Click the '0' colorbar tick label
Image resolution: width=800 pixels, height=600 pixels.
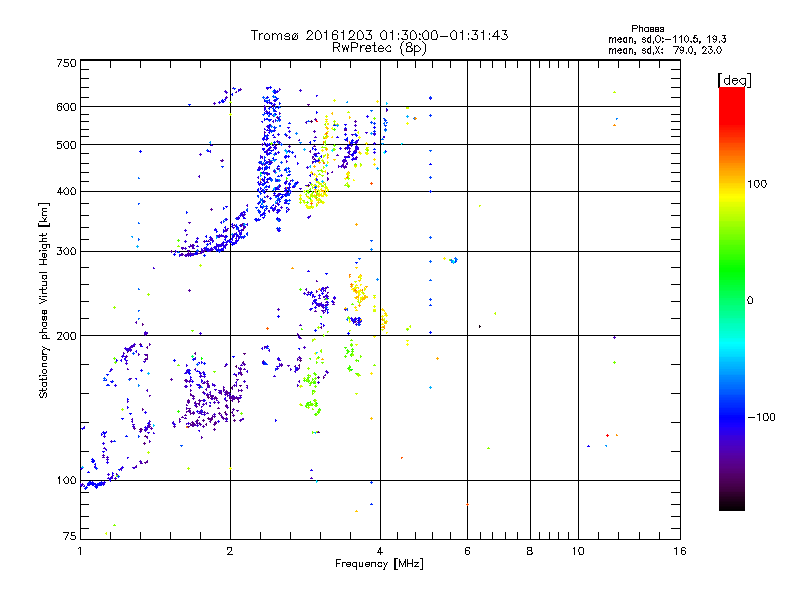[750, 300]
